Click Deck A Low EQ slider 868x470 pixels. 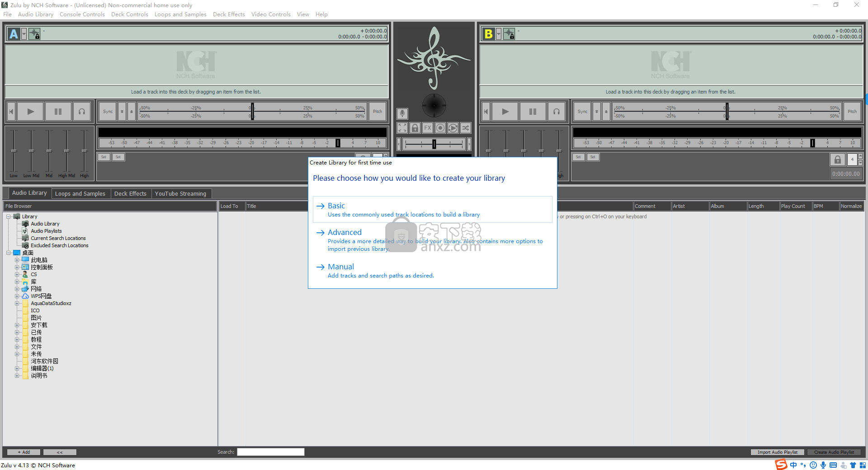(14, 151)
